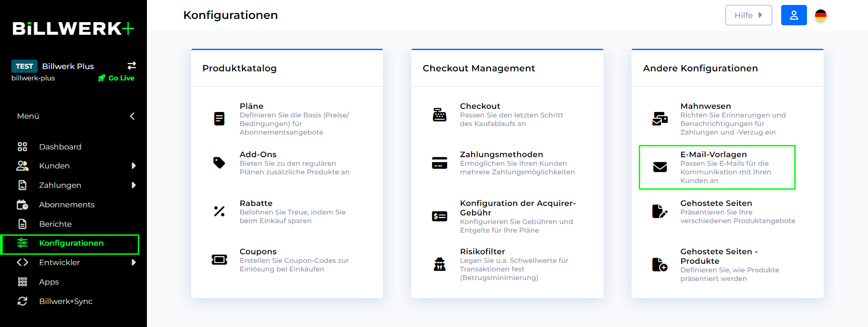Click the Billwerk+Sync refresh icon
Viewport: 868px width, 327px height.
click(22, 301)
